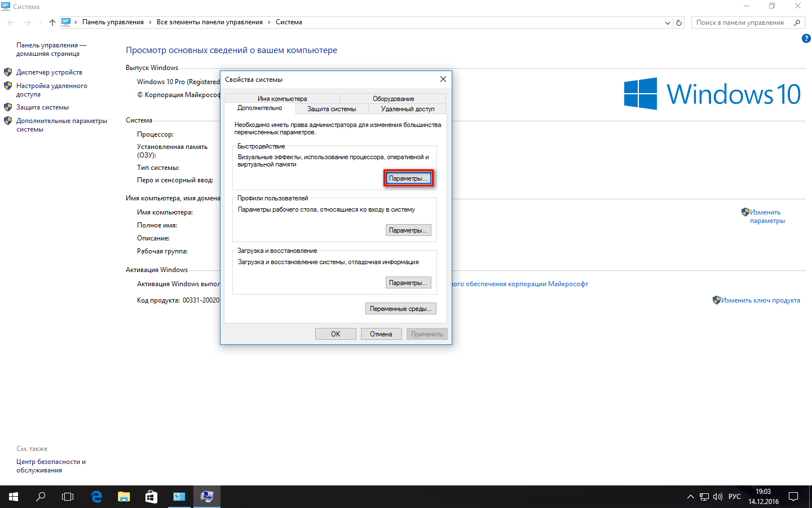Open Панель управления — домашняя страница link
This screenshot has height=508, width=812.
[51, 49]
